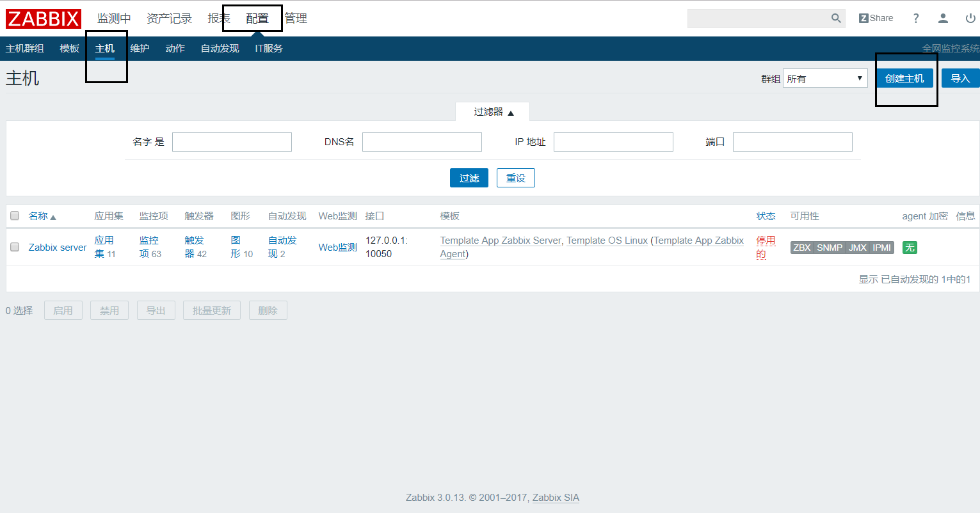The width and height of the screenshot is (980, 513).
Task: Switch to the 维护 submenu
Action: (140, 49)
